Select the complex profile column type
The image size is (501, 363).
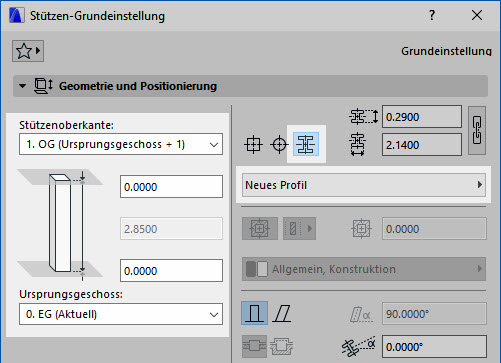306,144
